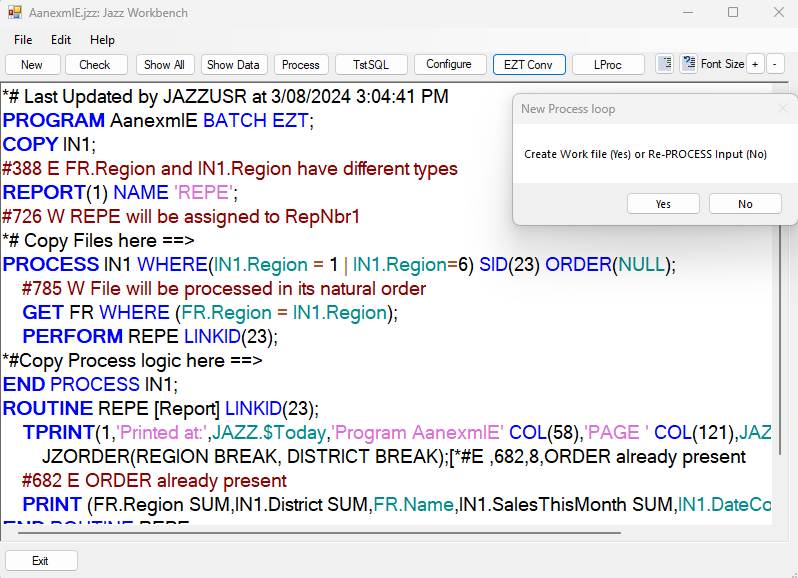The width and height of the screenshot is (798, 578).
Task: Open the Edit menu
Action: (x=61, y=40)
